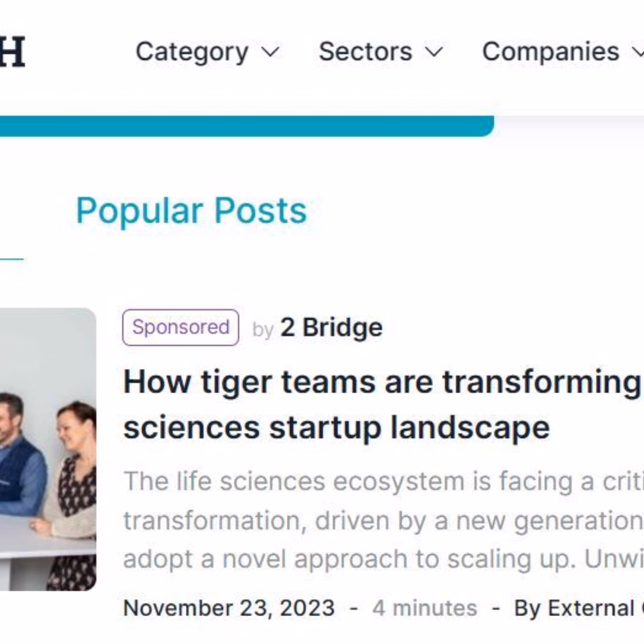The height and width of the screenshot is (644, 644).
Task: Click the 4 minutes reading time
Action: click(x=424, y=608)
